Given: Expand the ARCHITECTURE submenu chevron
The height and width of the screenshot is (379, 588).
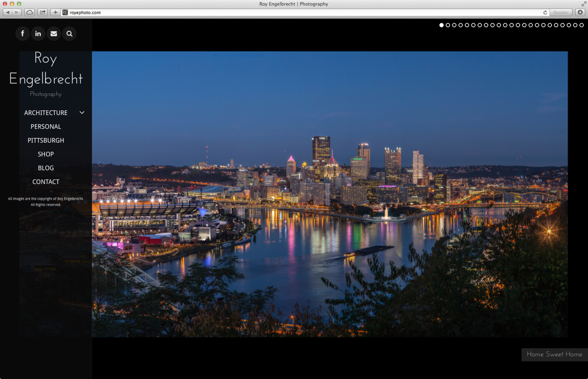Looking at the screenshot, I should 82,113.
